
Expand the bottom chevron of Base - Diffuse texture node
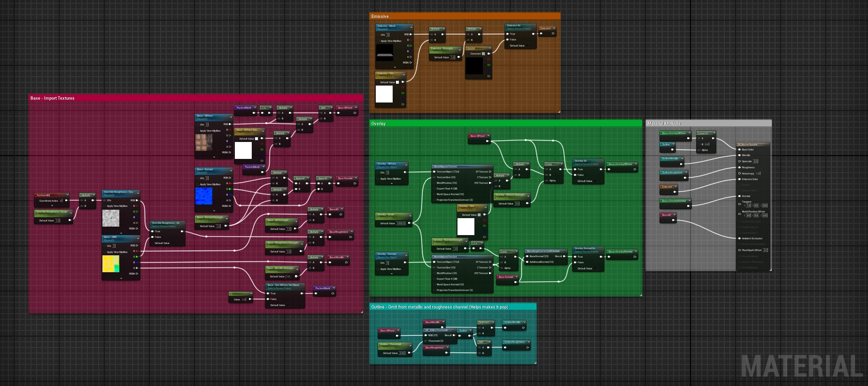click(214, 157)
